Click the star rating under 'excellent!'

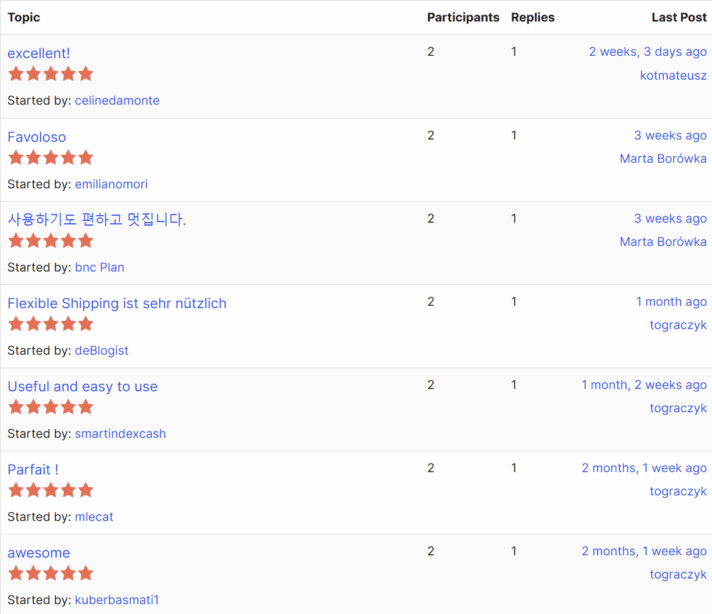[x=50, y=74]
